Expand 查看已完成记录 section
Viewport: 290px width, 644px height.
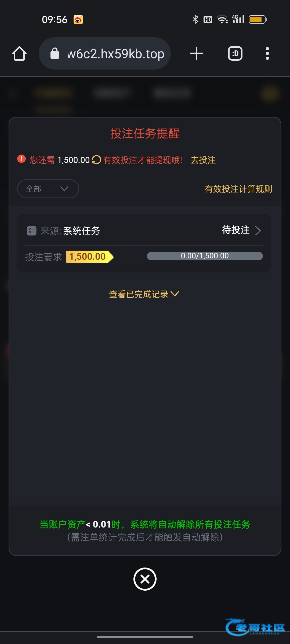click(144, 294)
